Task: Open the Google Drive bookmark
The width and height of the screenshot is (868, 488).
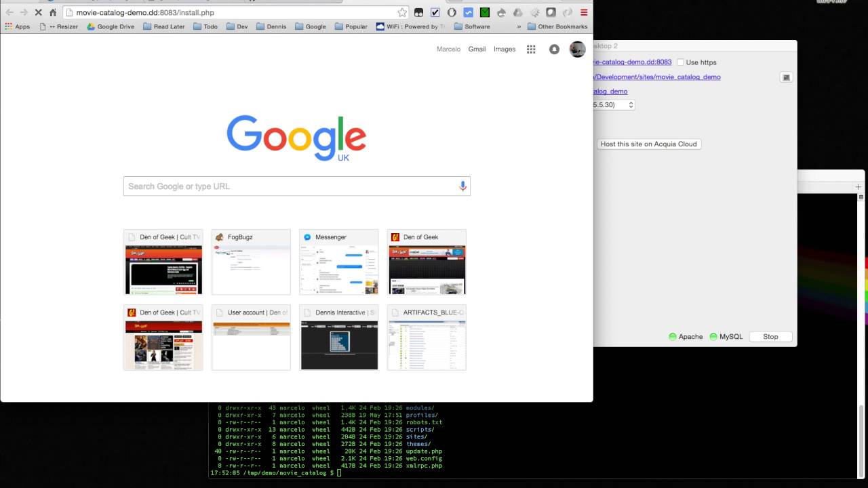Action: [110, 26]
